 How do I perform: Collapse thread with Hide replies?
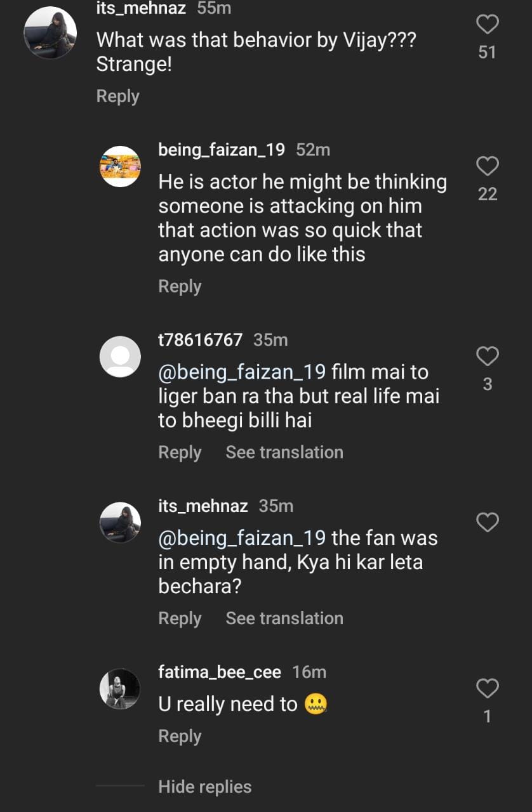[x=204, y=787]
